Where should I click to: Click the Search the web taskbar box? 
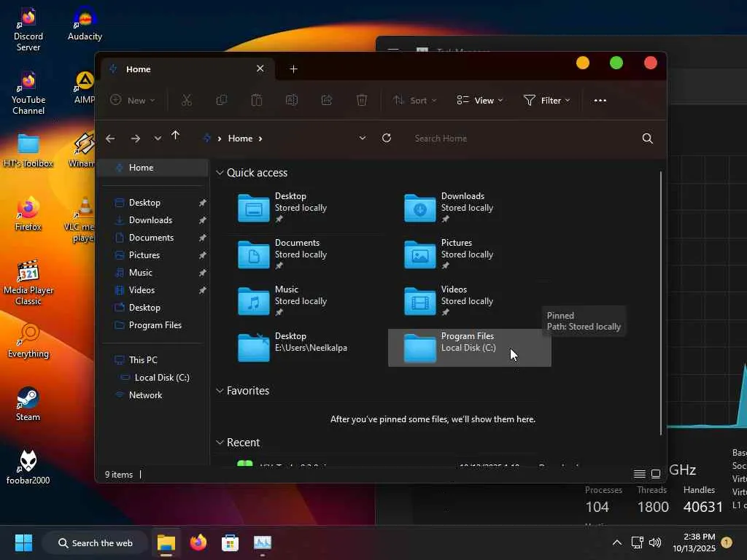96,542
